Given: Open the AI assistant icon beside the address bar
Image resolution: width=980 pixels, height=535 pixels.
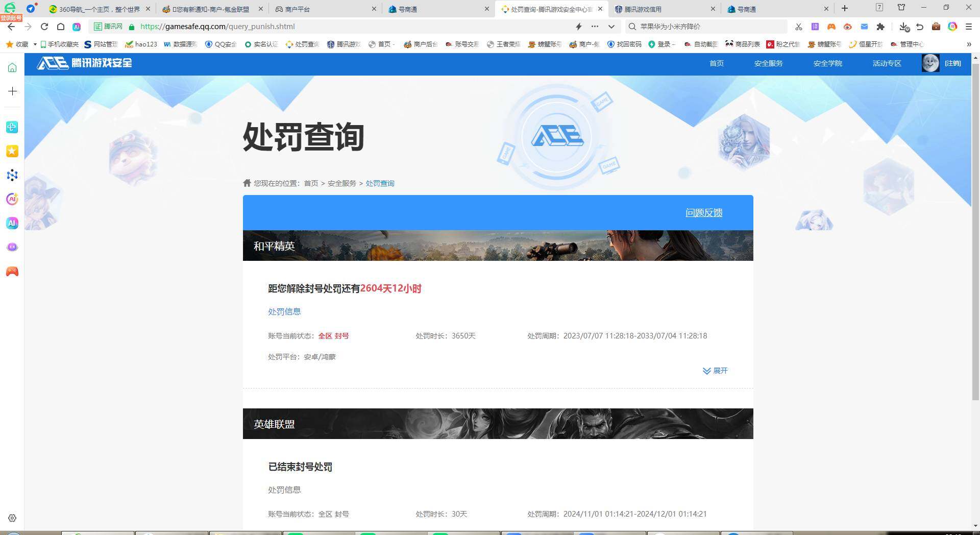Looking at the screenshot, I should (77, 27).
